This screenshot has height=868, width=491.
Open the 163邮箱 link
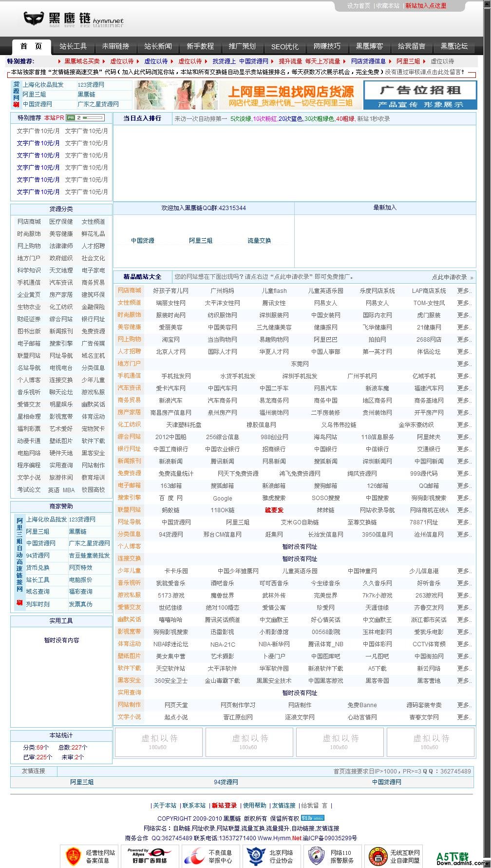pyautogui.click(x=170, y=486)
